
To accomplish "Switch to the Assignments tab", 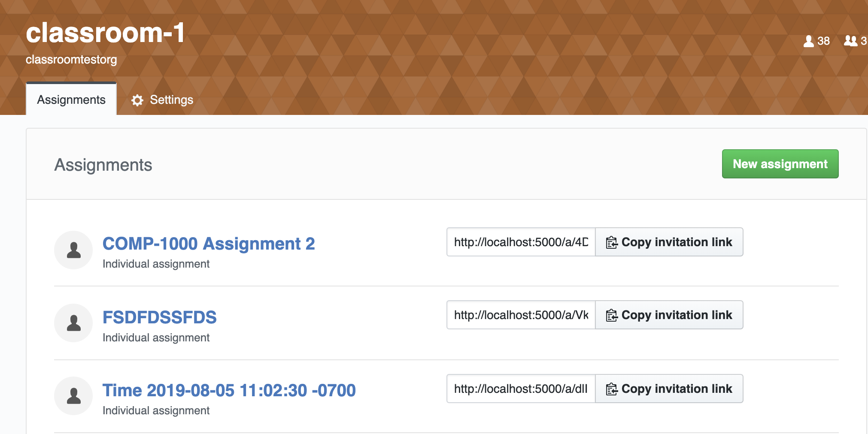I will click(71, 100).
